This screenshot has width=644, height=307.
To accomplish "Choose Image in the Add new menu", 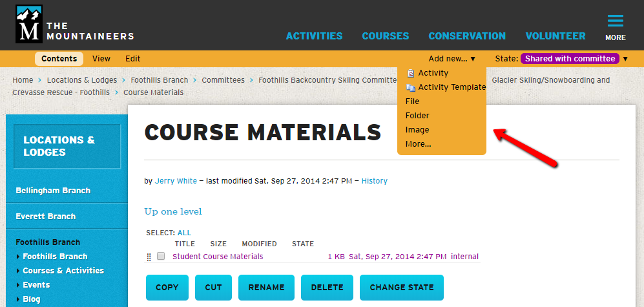I will 417,130.
